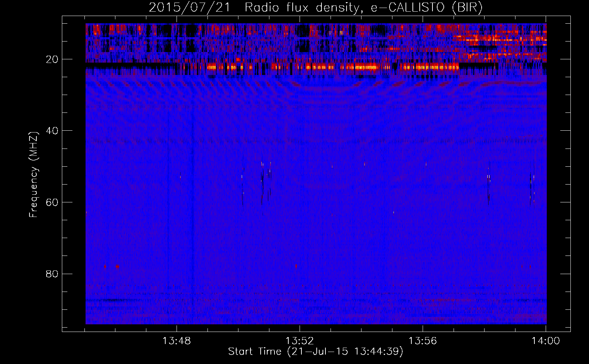The width and height of the screenshot is (589, 364).
Task: Click the 13:52 time tick label
Action: click(x=300, y=341)
